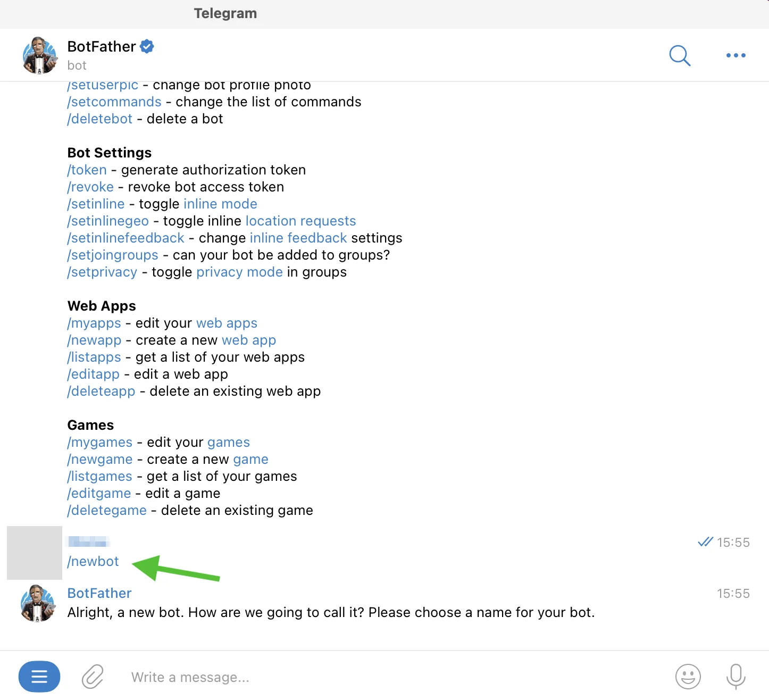The width and height of the screenshot is (769, 700).
Task: Click the grey sender avatar beside /newbot
Action: pyautogui.click(x=35, y=553)
